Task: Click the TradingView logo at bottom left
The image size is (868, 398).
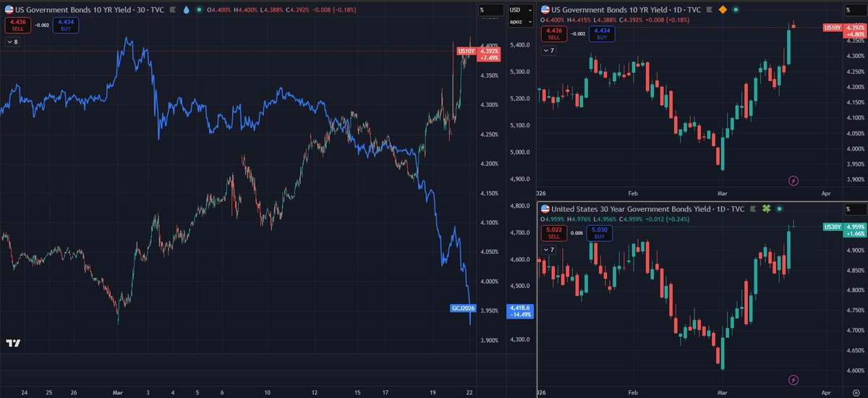Action: pyautogui.click(x=12, y=343)
